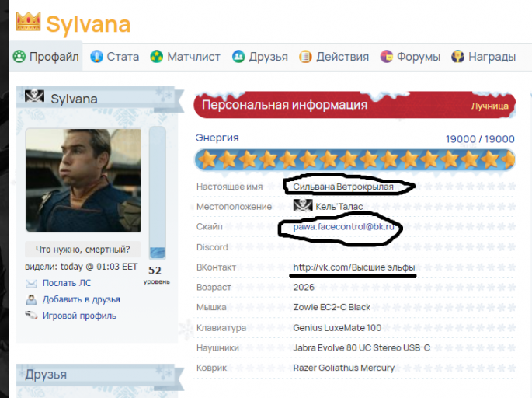Click the person icon beside Добавить в друзья
This screenshot has height=398, width=532.
pyautogui.click(x=31, y=299)
